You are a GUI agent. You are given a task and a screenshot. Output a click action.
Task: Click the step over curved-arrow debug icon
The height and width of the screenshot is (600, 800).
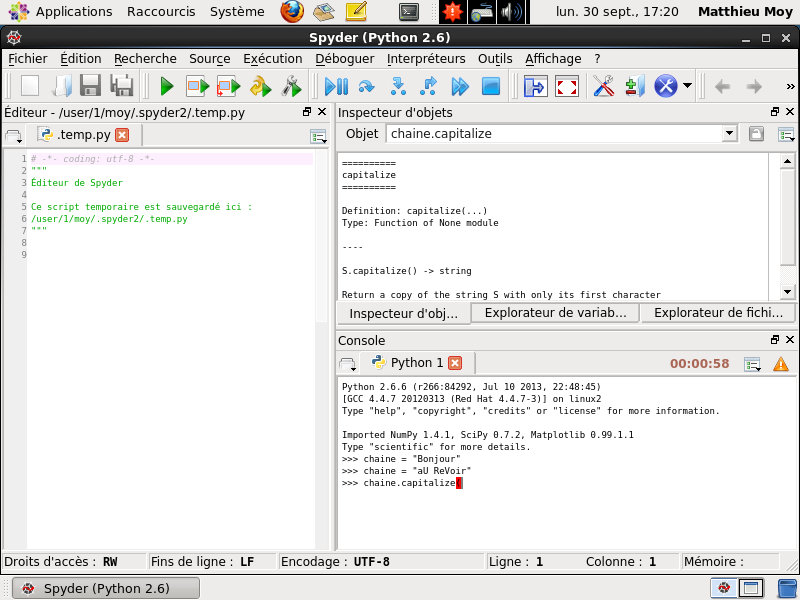(x=366, y=86)
